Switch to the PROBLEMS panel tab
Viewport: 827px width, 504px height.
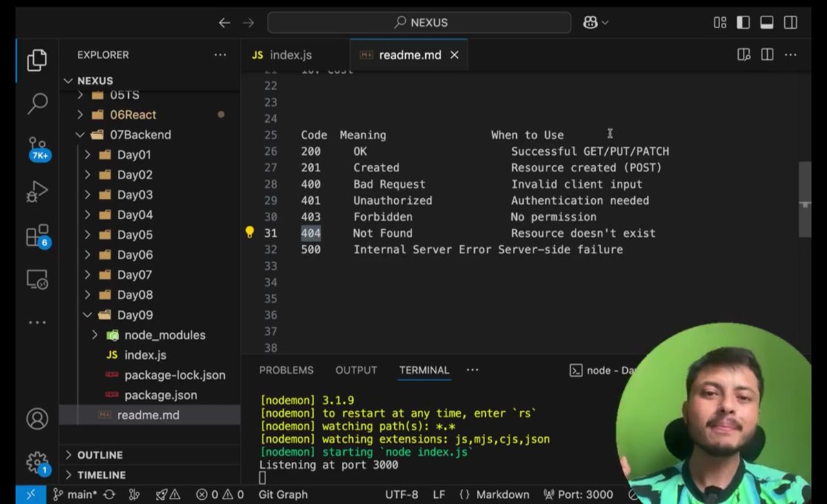pos(286,370)
